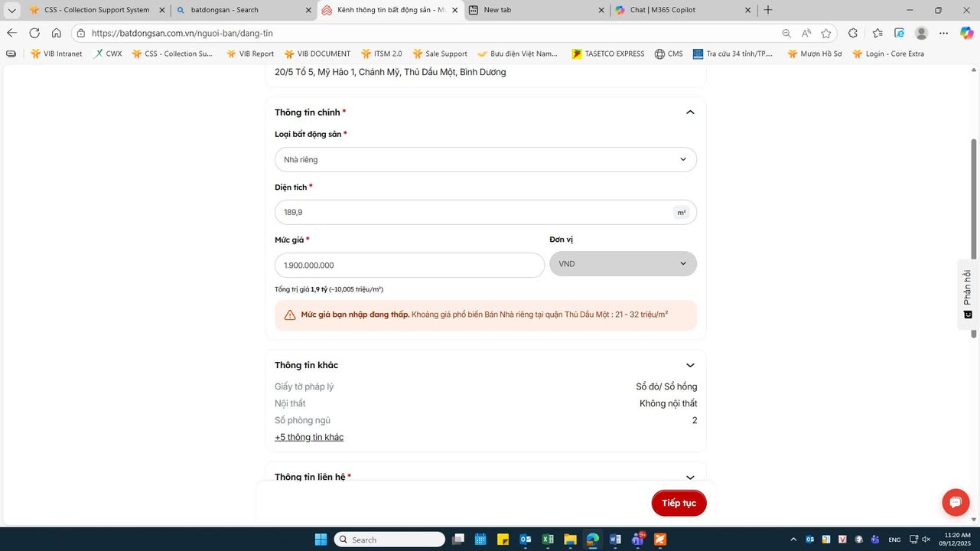Launch Microsoft Teams from the taskbar
The image size is (980, 551).
coord(637,540)
